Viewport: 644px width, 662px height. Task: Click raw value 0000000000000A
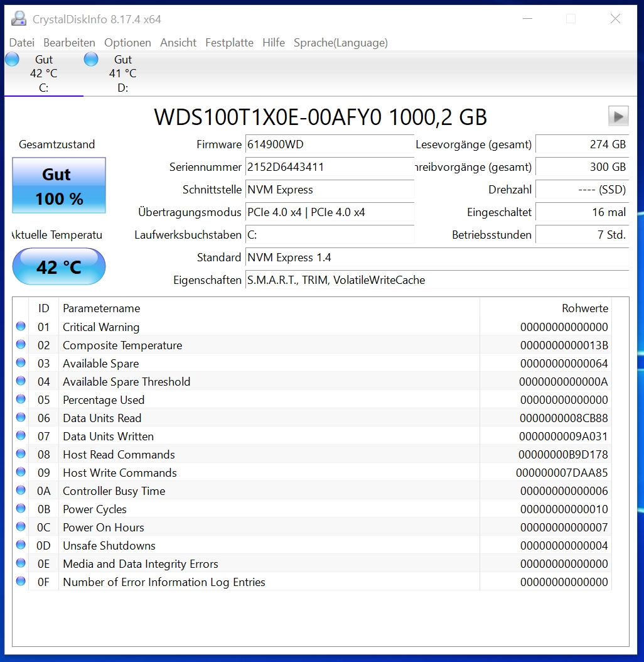[564, 382]
